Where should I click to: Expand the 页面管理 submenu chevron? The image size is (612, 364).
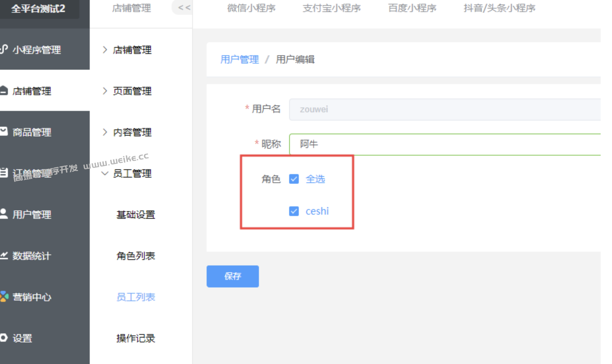[x=105, y=91]
